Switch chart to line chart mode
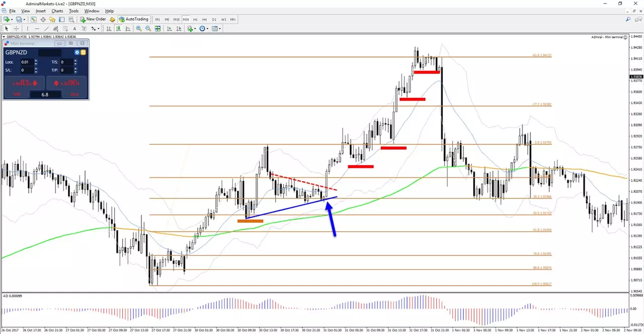644x334 pixels. [128, 29]
